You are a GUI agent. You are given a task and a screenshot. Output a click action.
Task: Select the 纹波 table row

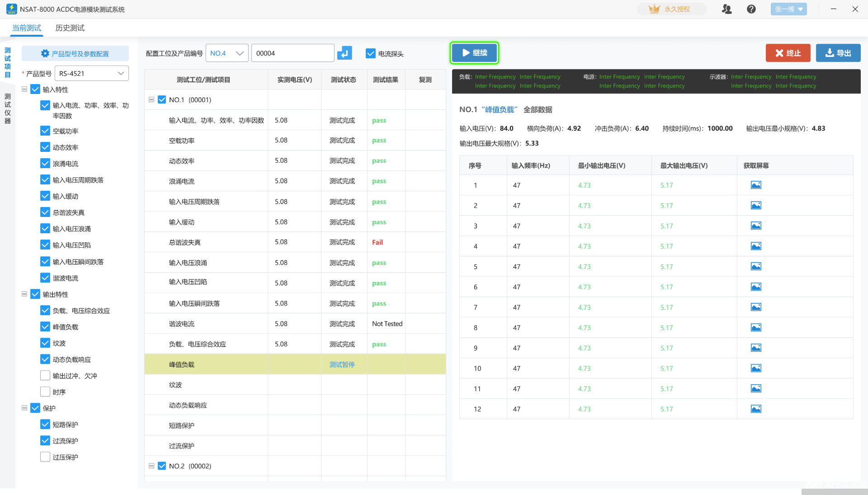pyautogui.click(x=295, y=385)
